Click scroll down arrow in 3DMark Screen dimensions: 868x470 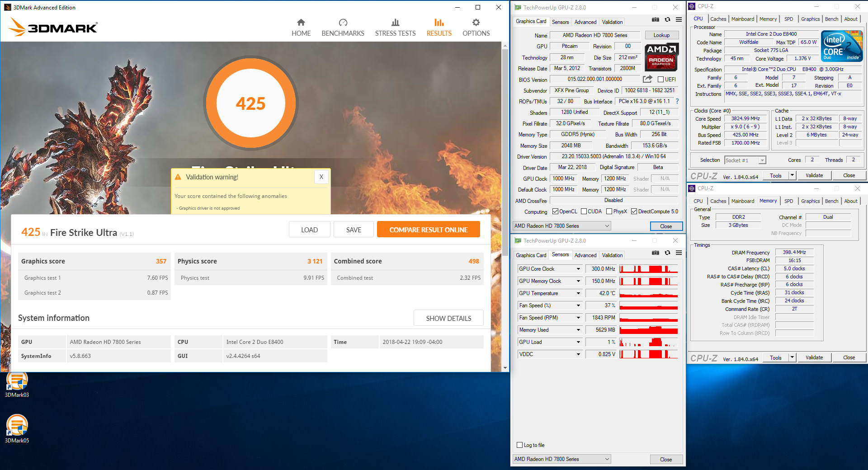(505, 368)
